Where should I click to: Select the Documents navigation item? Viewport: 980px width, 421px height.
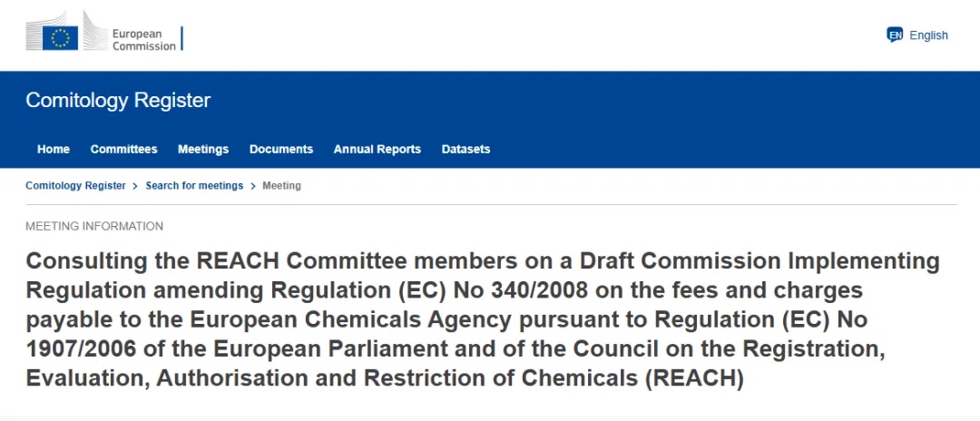point(281,150)
